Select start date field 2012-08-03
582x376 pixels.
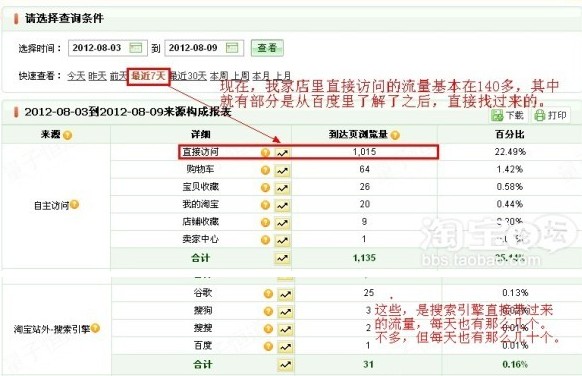click(108, 48)
